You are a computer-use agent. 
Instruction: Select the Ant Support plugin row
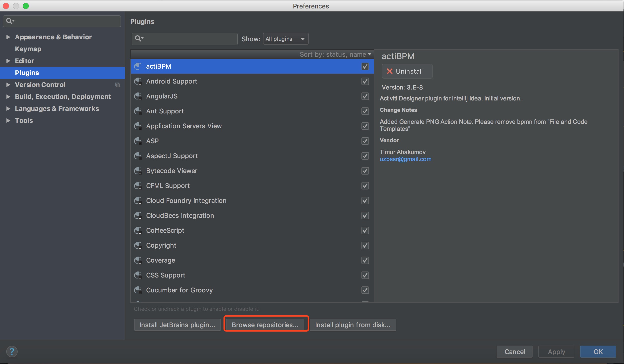165,111
